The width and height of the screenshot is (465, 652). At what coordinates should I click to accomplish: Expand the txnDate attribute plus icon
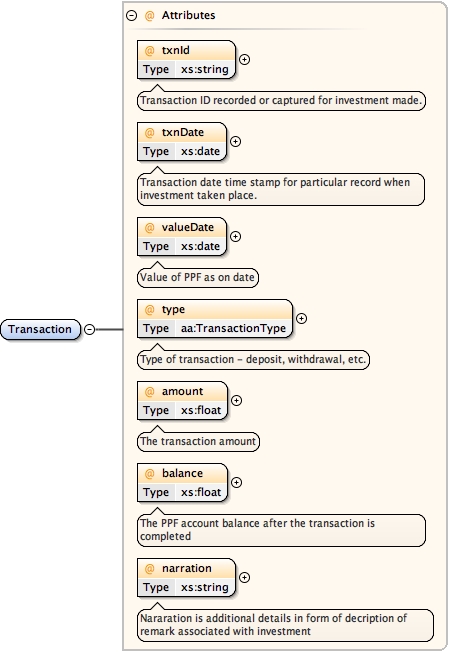click(x=235, y=141)
